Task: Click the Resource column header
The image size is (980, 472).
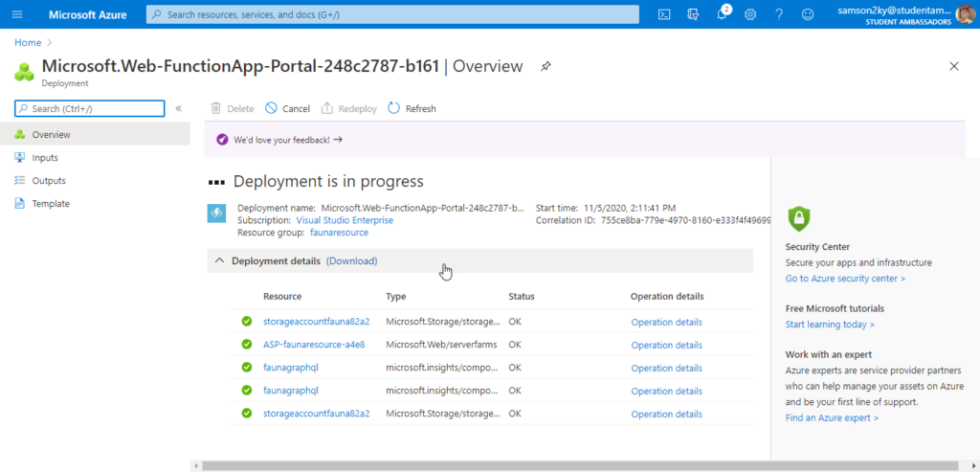Action: [x=282, y=297]
